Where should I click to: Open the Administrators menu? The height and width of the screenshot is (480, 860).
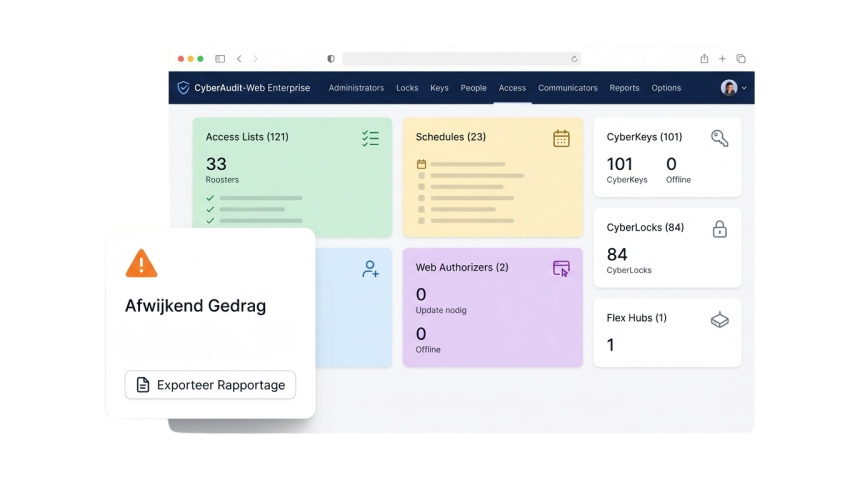[x=356, y=88]
